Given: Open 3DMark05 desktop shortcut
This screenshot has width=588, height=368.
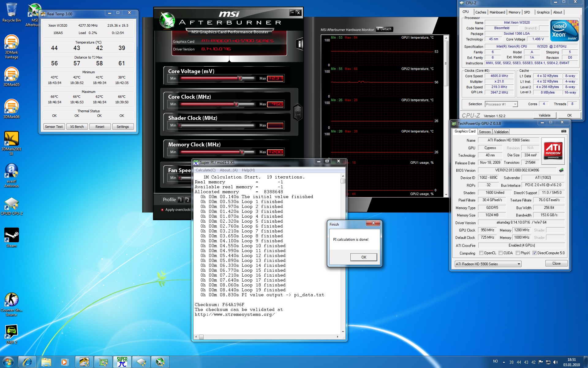Looking at the screenshot, I should [11, 77].
